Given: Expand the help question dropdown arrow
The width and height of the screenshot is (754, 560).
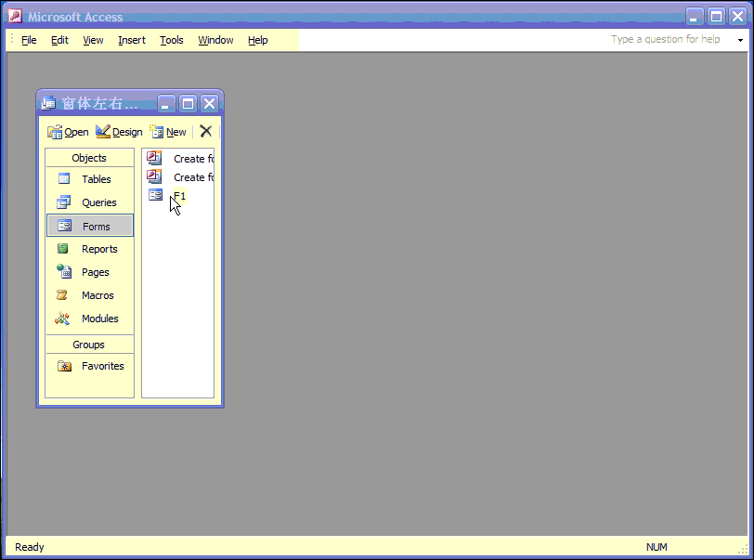Looking at the screenshot, I should click(x=740, y=41).
